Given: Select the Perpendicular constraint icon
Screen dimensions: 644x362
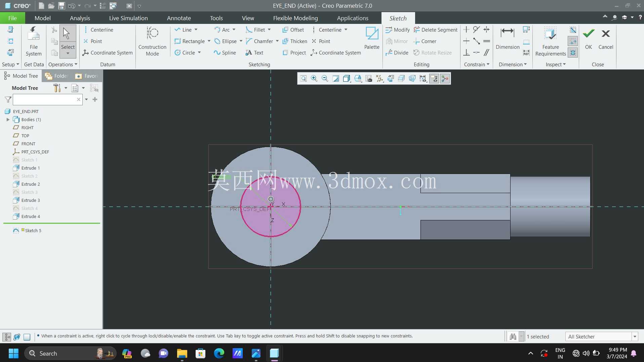Looking at the screenshot, I should (466, 52).
